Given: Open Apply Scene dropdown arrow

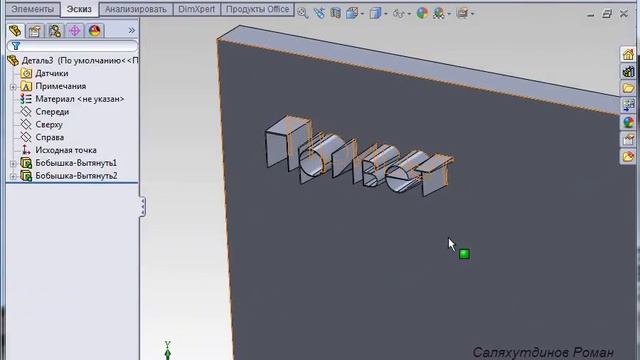Looking at the screenshot, I should (449, 14).
